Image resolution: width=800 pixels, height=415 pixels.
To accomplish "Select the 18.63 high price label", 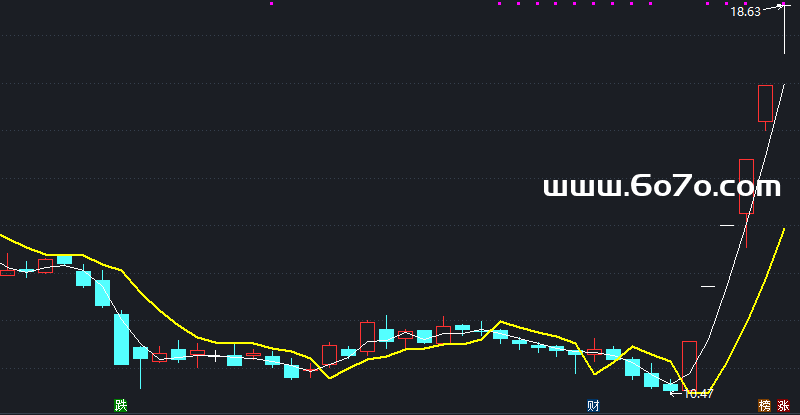I will coord(745,12).
